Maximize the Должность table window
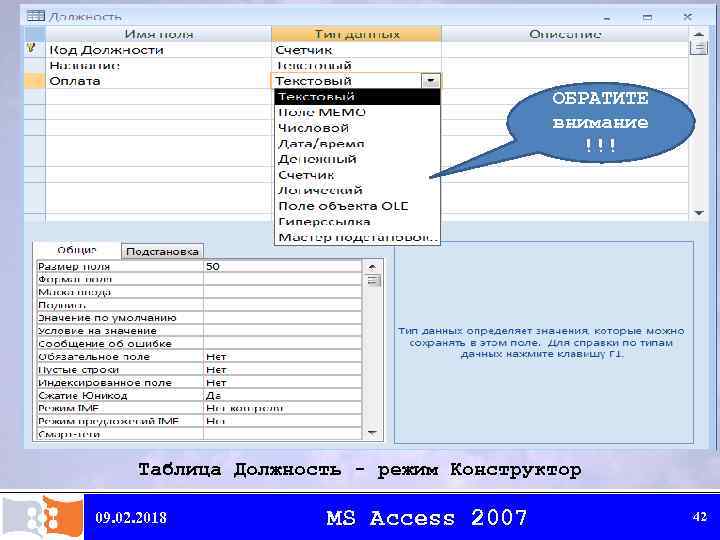The image size is (720, 540). pyautogui.click(x=647, y=17)
